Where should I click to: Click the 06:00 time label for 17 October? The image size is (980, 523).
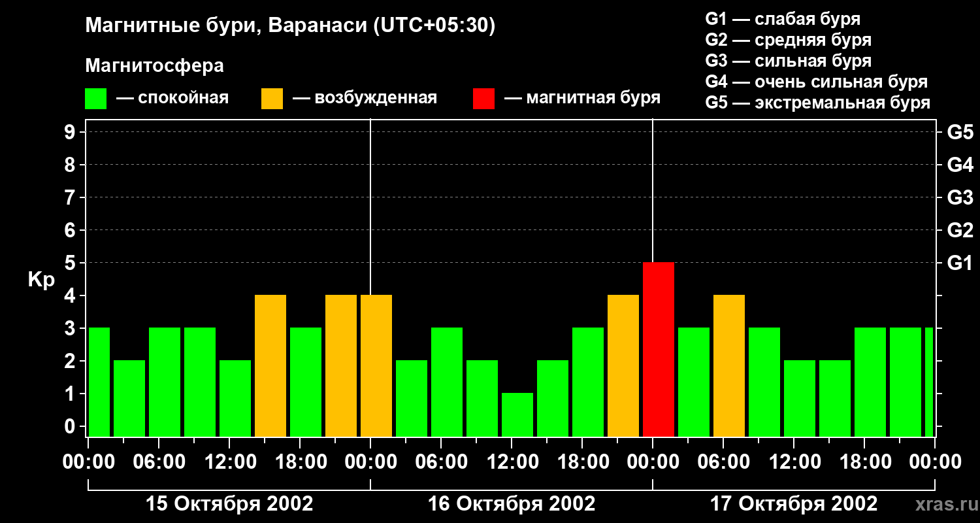coord(723,462)
